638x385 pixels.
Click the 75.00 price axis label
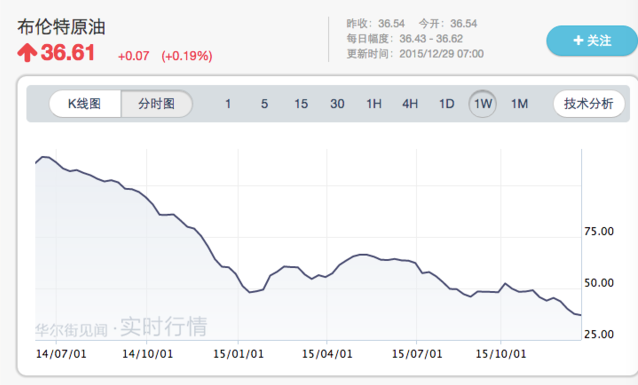599,232
